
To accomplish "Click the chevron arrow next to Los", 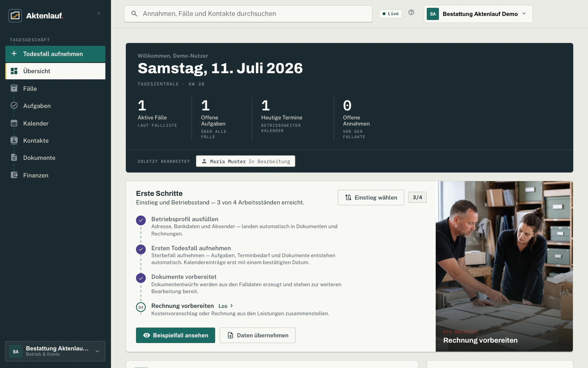I will click(232, 306).
